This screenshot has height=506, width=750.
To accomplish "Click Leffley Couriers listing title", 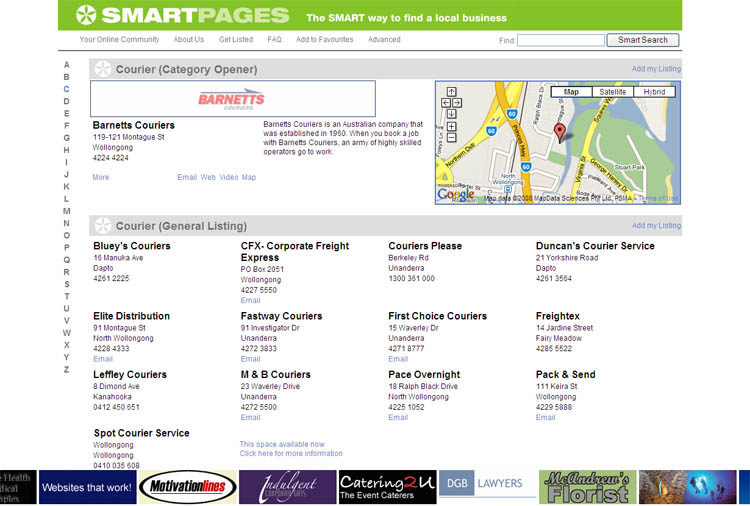I will coord(130,374).
